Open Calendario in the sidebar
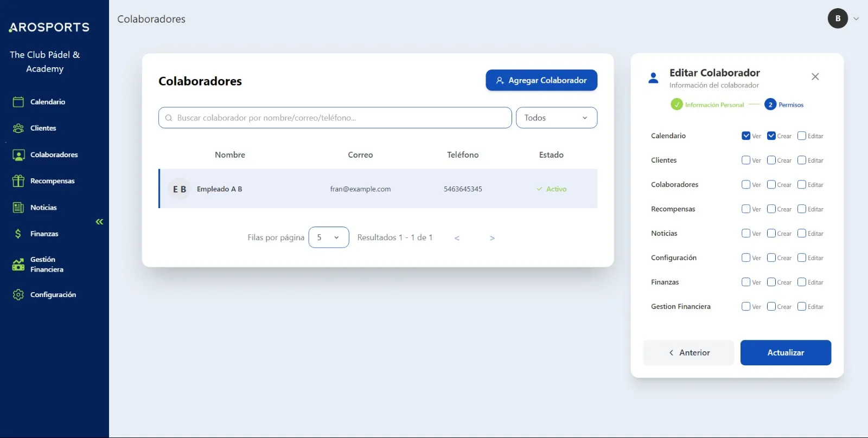868x438 pixels. [x=48, y=102]
